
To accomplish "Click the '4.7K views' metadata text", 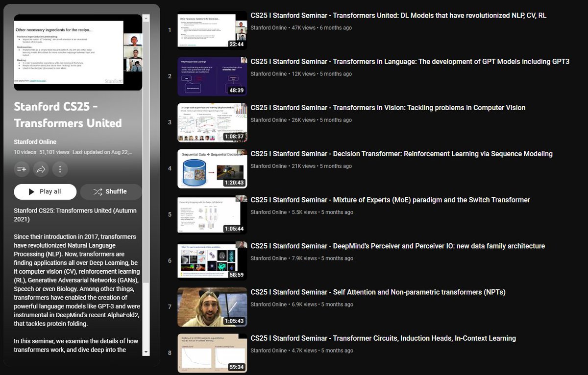I will coord(304,351).
